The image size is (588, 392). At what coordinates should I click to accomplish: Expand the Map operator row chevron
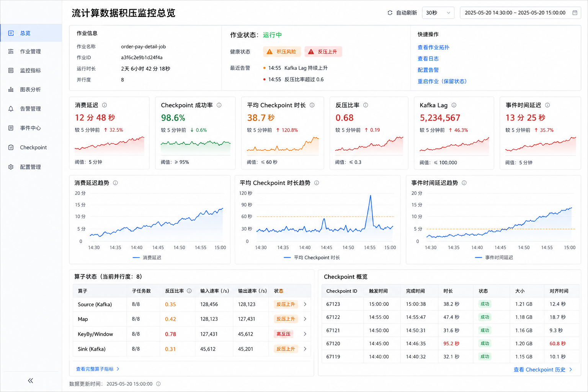(305, 319)
